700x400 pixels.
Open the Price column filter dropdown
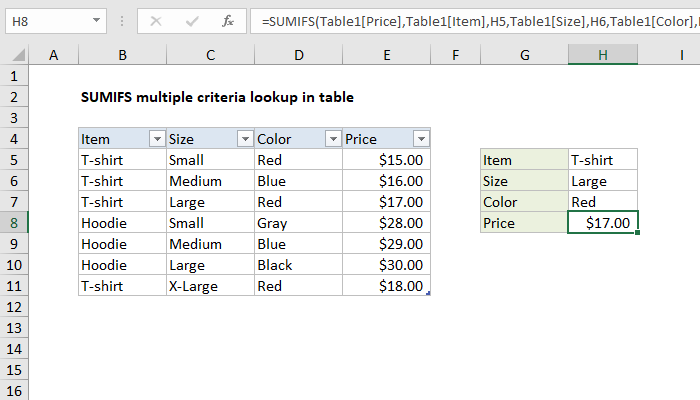tap(420, 139)
